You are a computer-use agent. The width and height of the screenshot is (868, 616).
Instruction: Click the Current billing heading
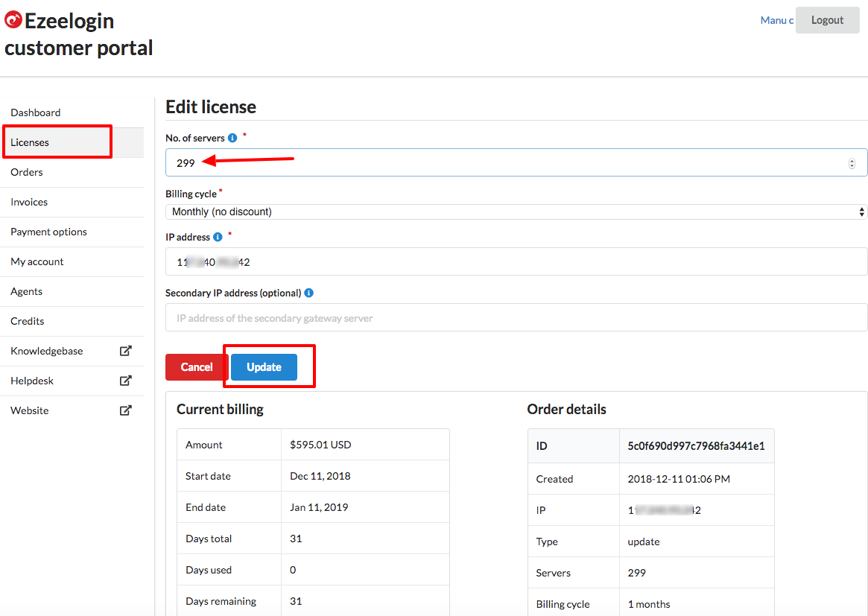221,409
